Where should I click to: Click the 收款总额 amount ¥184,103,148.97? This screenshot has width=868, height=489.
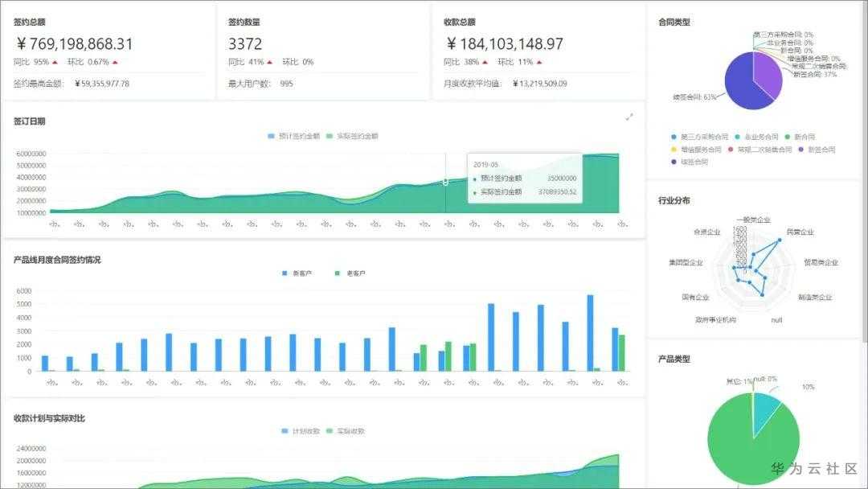[x=505, y=44]
